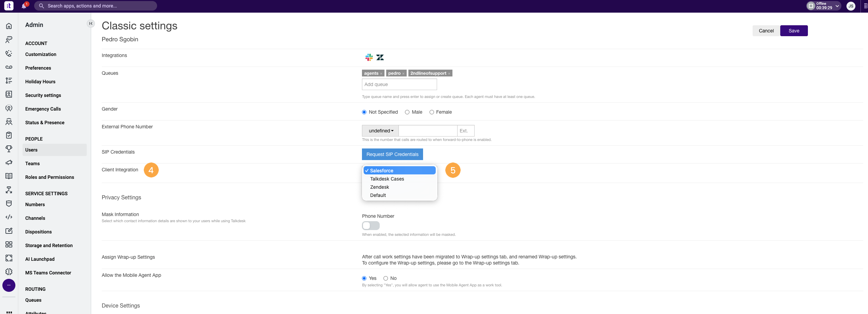The image size is (868, 314).
Task: Open the open-book knowledge icon
Action: click(9, 176)
